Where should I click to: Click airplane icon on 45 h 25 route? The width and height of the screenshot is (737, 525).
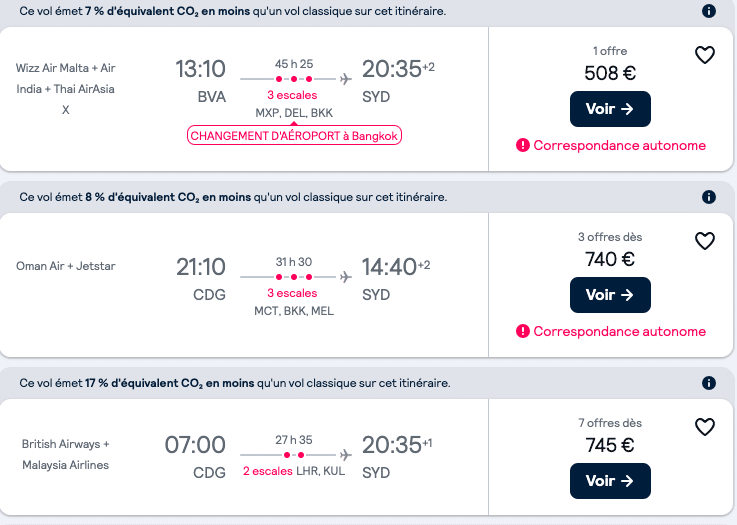tap(346, 79)
